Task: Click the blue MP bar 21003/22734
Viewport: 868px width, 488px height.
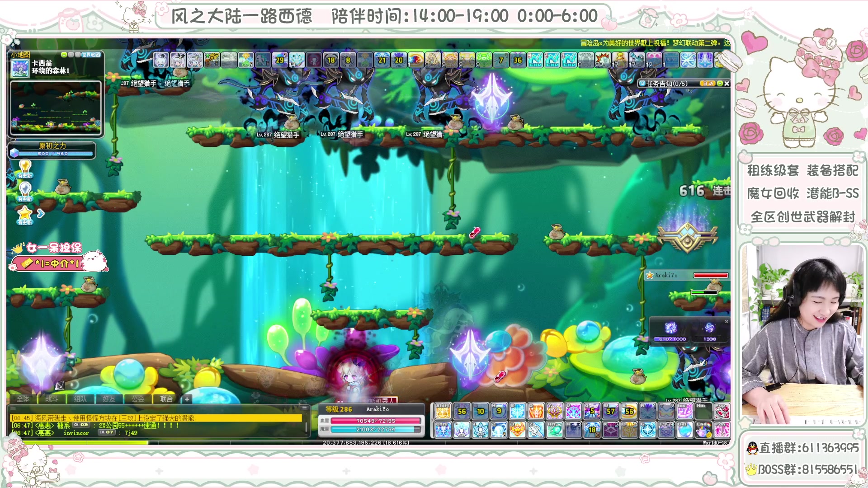Action: 376,429
